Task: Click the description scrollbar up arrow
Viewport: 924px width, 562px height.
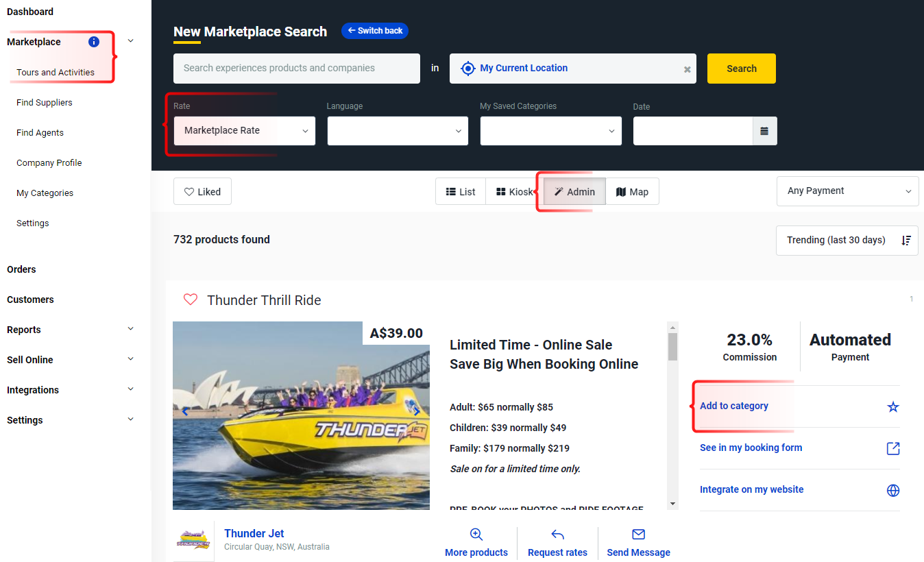Action: coord(672,327)
